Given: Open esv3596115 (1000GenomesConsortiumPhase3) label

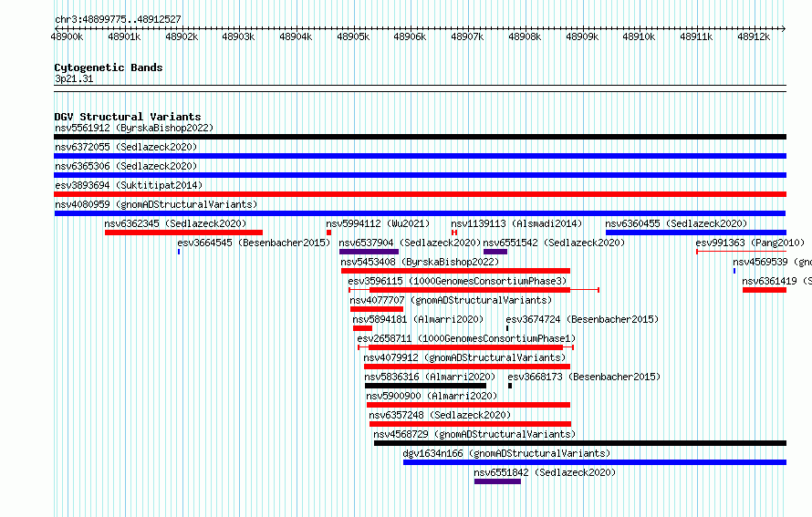Looking at the screenshot, I should [457, 281].
